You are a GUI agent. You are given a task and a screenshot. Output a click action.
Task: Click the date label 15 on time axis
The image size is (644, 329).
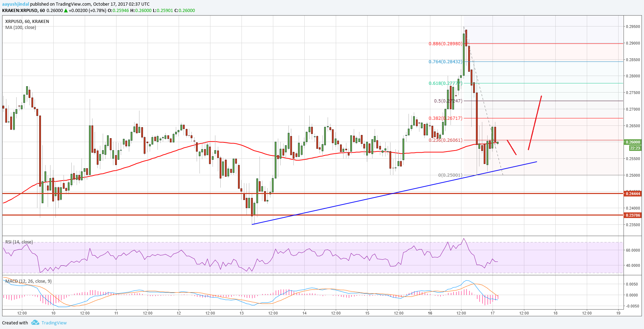coord(367,313)
